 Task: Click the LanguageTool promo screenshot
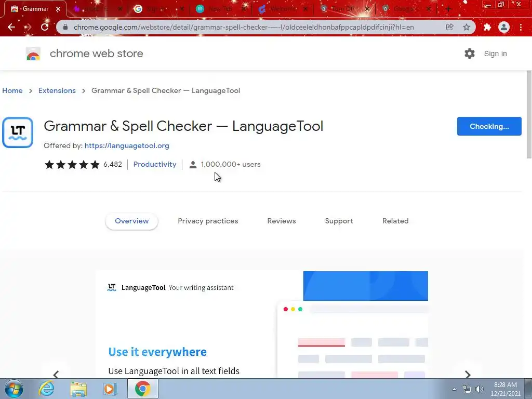pyautogui.click(x=262, y=324)
